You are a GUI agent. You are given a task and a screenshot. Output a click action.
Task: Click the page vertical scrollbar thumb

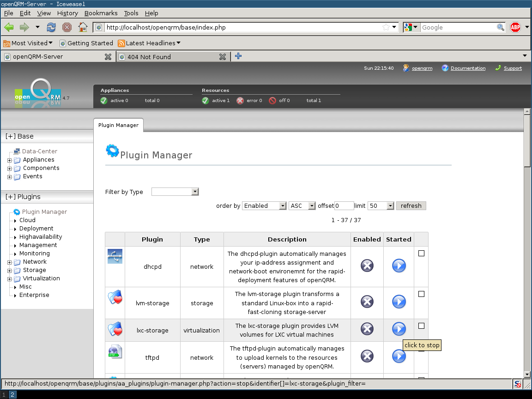(527, 141)
